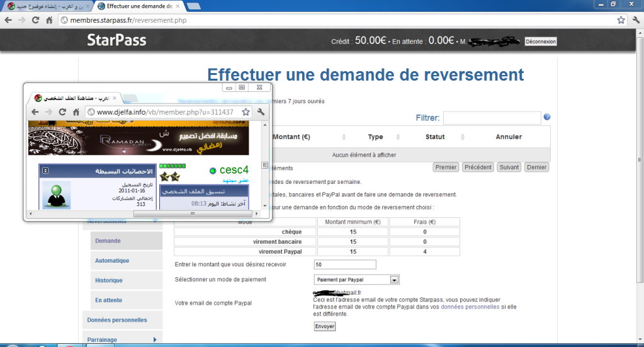Close the djelfa popup tab

click(x=115, y=98)
